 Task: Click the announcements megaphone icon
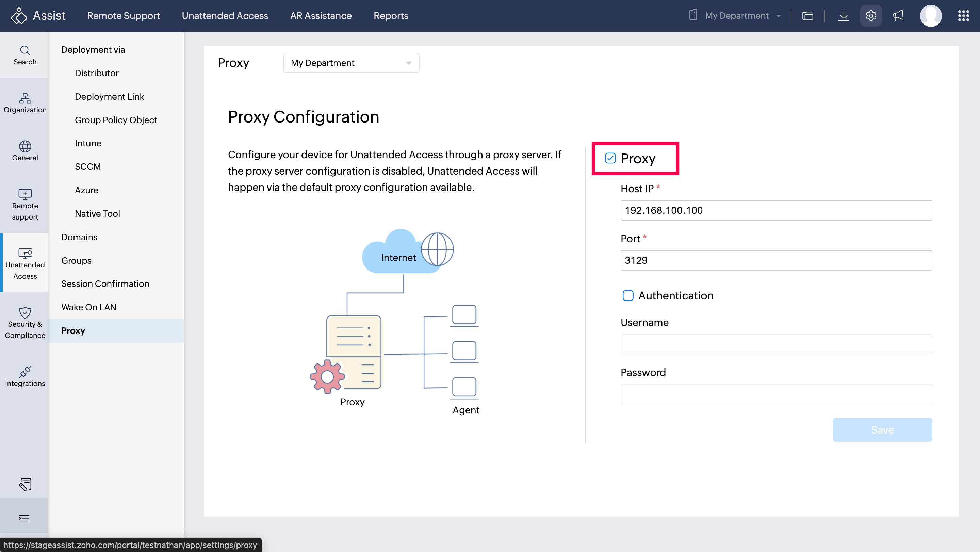tap(898, 16)
